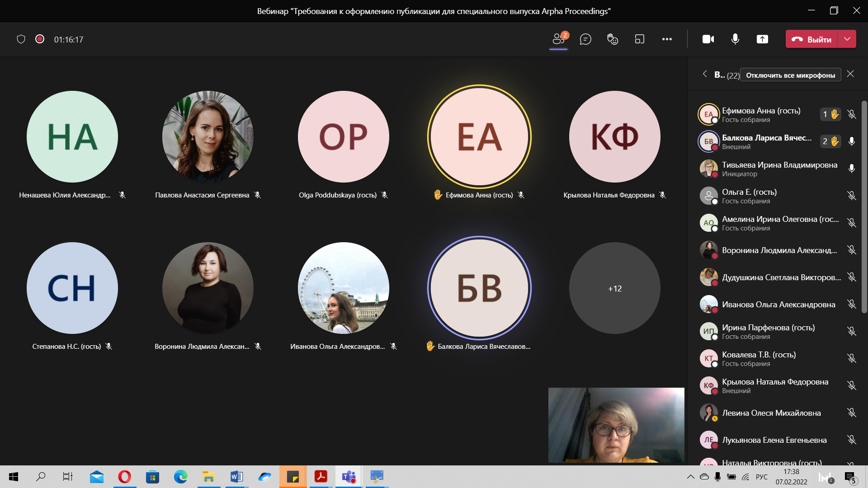Click the shield security icon

tap(21, 39)
